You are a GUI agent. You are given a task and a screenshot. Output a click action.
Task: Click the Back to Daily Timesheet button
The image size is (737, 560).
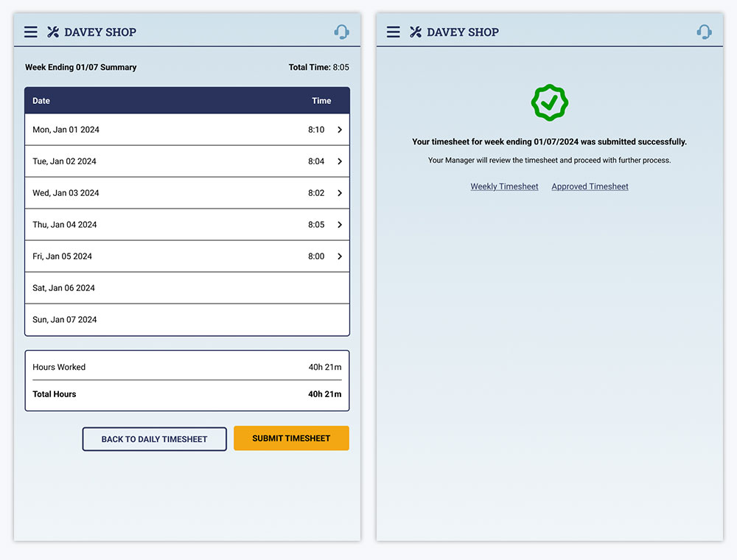pyautogui.click(x=154, y=439)
